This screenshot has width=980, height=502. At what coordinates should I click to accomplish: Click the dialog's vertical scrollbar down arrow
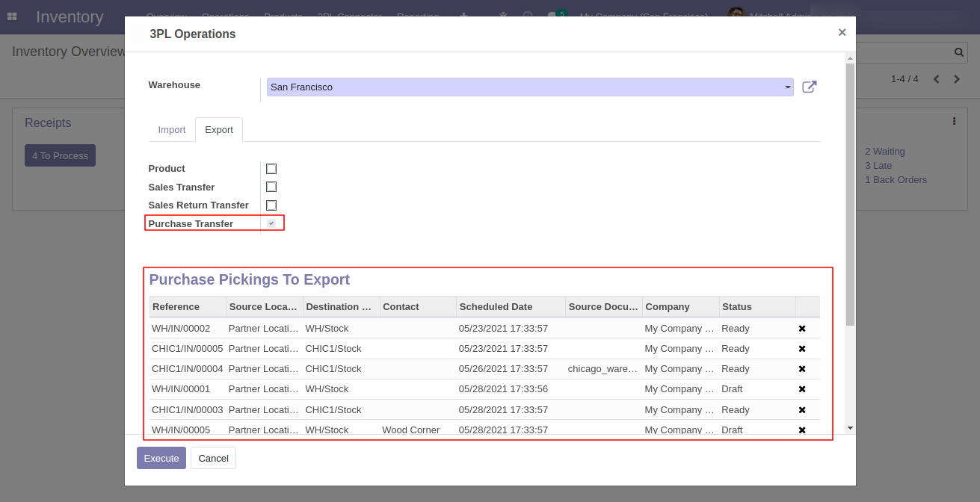point(850,428)
